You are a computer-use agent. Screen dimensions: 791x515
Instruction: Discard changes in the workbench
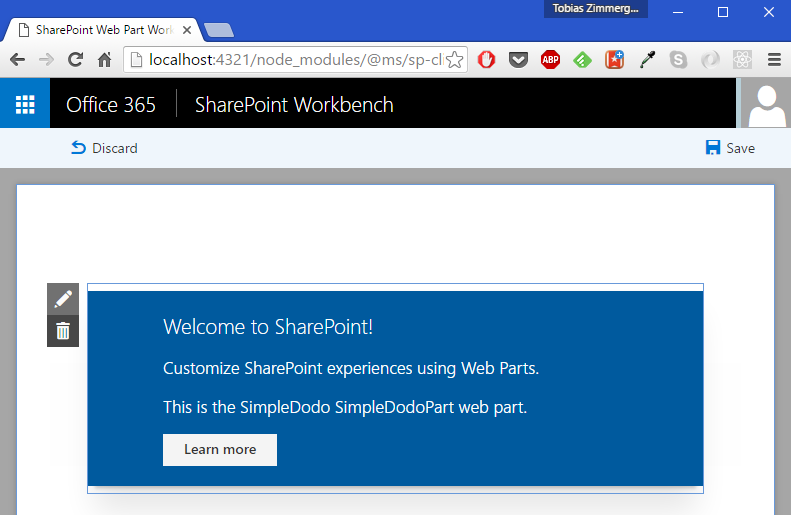click(104, 148)
